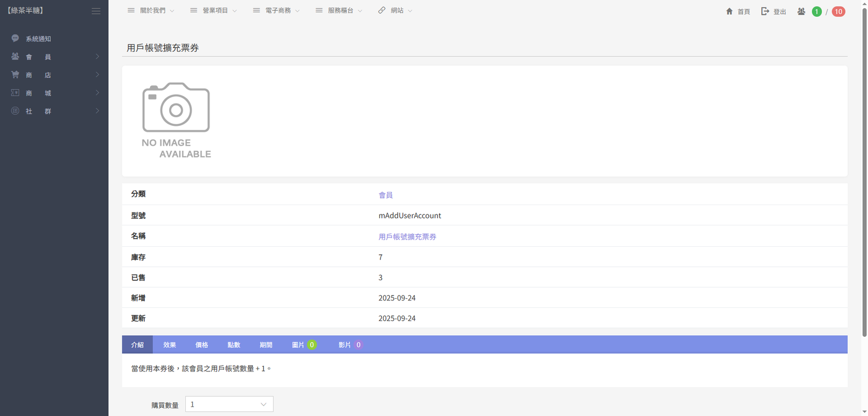Click the 用戶帳號擴充票券 name link
The image size is (868, 416).
[x=407, y=237]
